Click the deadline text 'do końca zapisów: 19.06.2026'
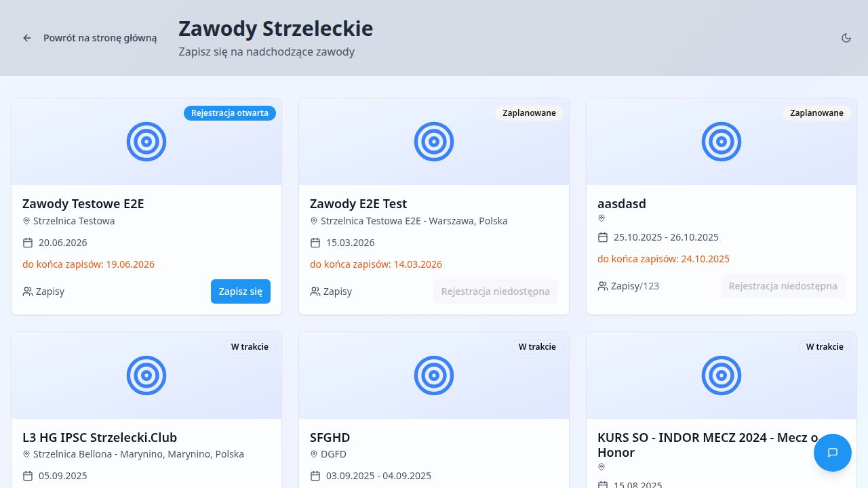The image size is (868, 488). pos(89,264)
